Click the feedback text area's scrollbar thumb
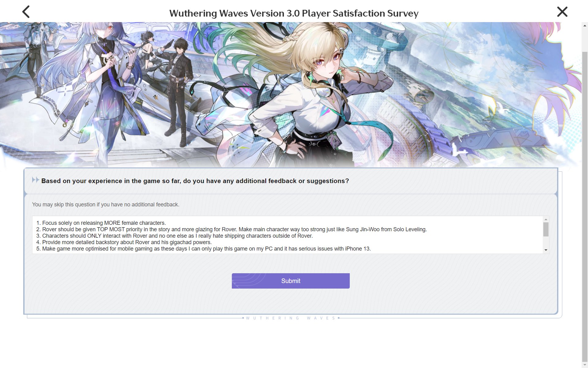Screen dimensions: 588x368 [x=546, y=229]
